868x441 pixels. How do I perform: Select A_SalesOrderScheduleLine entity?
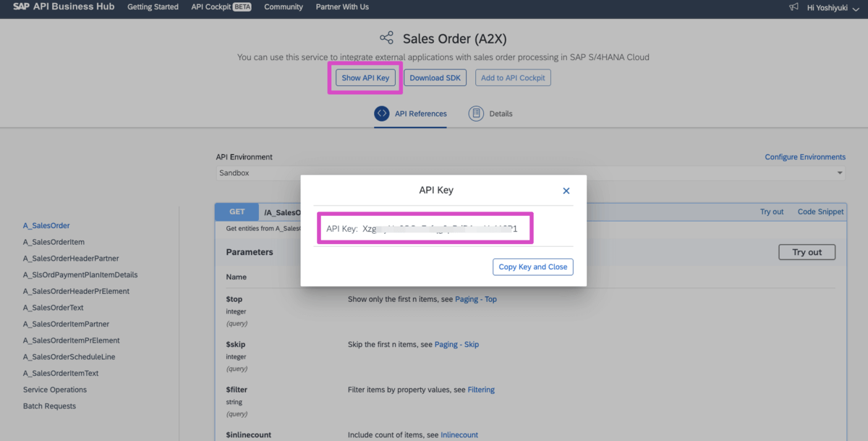pos(69,357)
